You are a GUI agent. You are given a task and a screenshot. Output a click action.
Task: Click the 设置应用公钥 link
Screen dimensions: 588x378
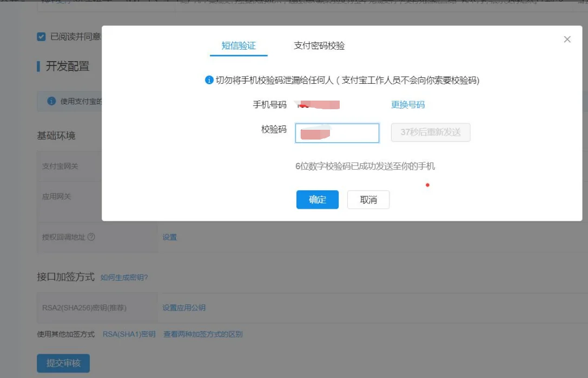tap(184, 308)
